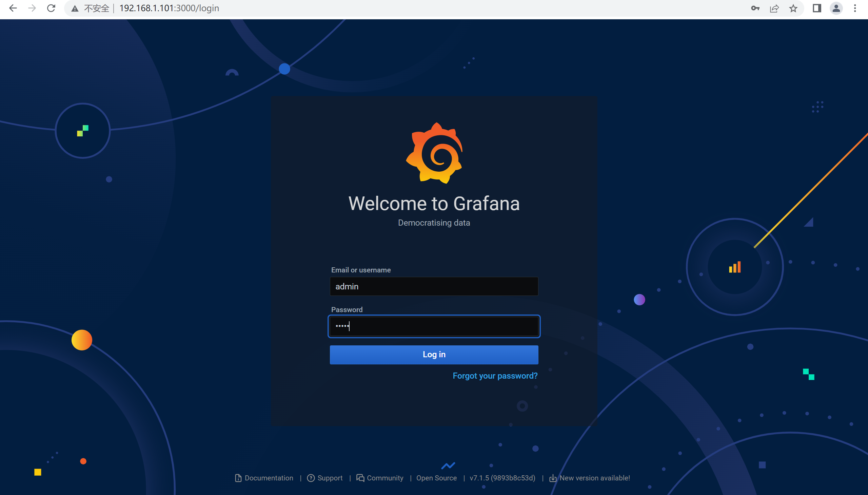Click the saved password key icon
The width and height of the screenshot is (868, 495).
coord(755,8)
